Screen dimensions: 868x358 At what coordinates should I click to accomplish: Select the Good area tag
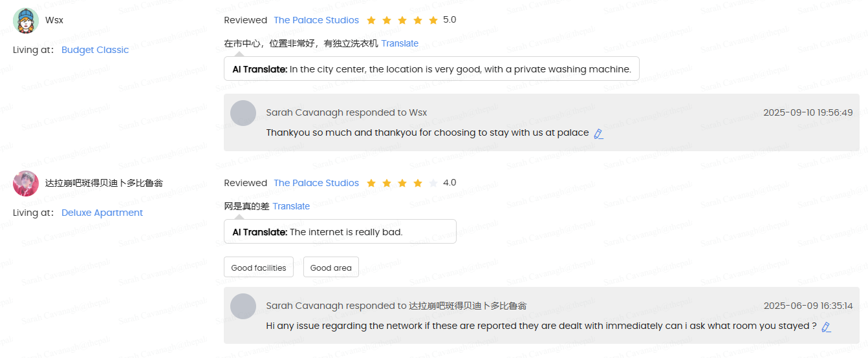point(331,268)
